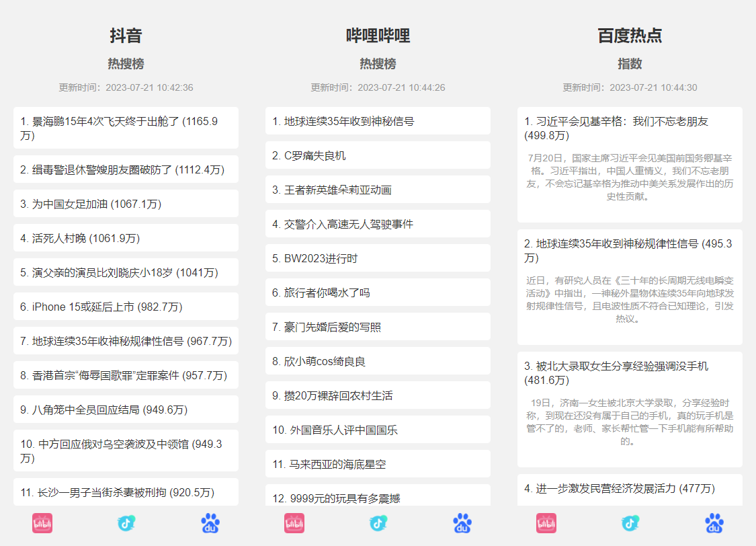756x546 pixels.
Task: Click the 抖音 panel heading
Action: [x=126, y=36]
